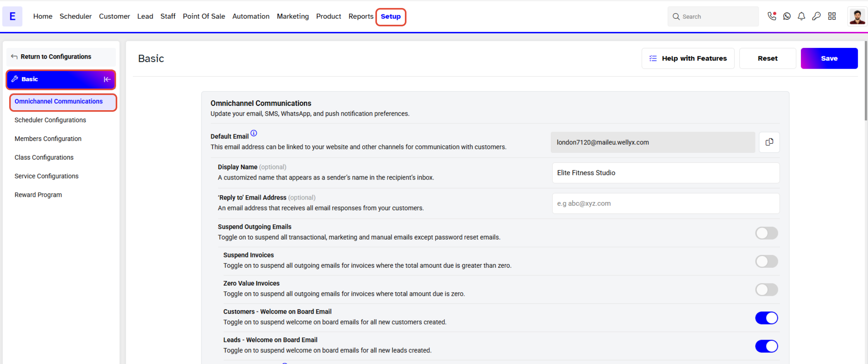Select the Basic sidebar section
Screen dimensions: 868x364
[61, 79]
